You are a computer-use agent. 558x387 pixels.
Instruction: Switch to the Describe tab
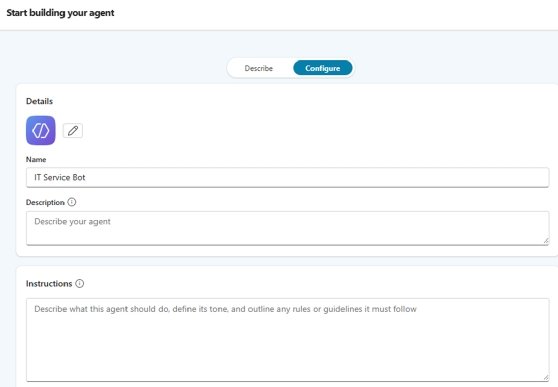[259, 68]
